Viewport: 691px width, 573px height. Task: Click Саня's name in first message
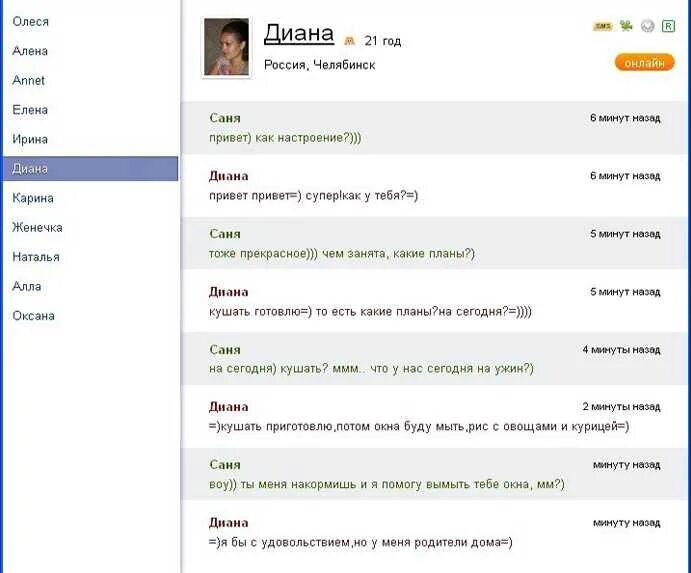click(x=225, y=118)
